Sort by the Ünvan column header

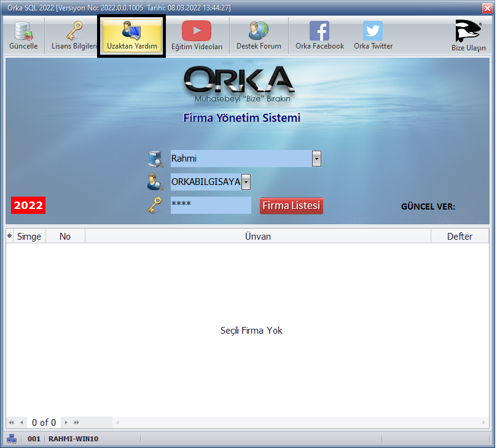(257, 237)
